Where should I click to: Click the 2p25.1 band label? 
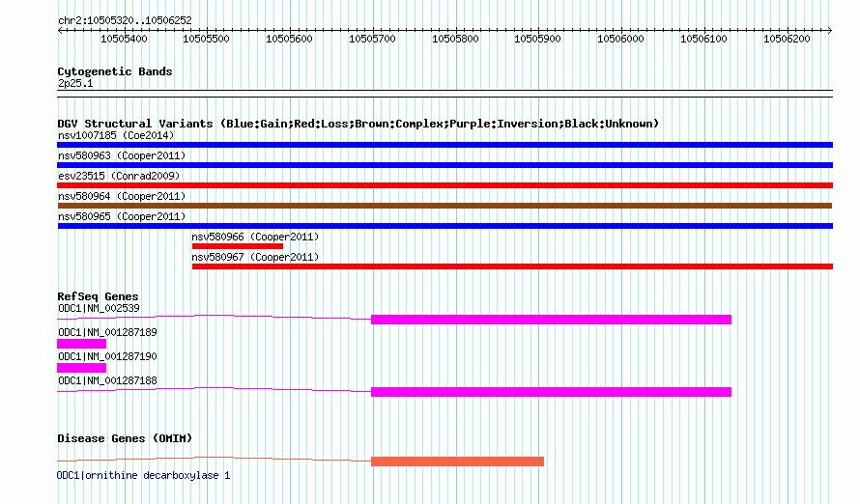pyautogui.click(x=75, y=83)
